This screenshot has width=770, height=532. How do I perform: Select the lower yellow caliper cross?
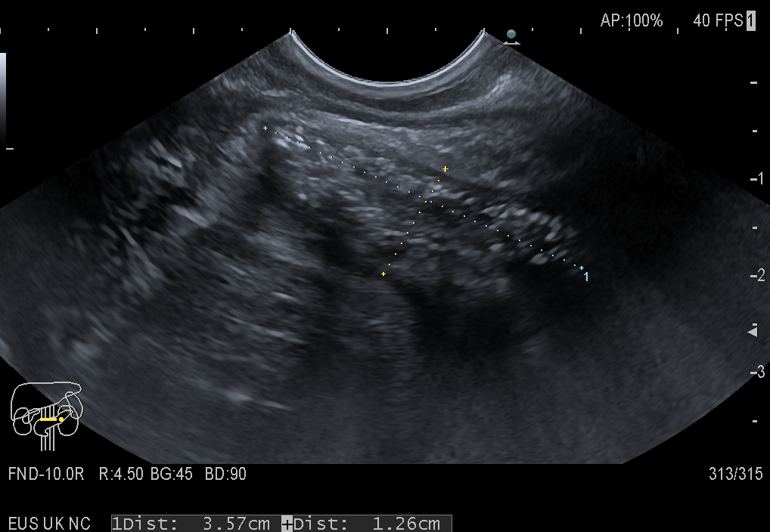pyautogui.click(x=383, y=274)
